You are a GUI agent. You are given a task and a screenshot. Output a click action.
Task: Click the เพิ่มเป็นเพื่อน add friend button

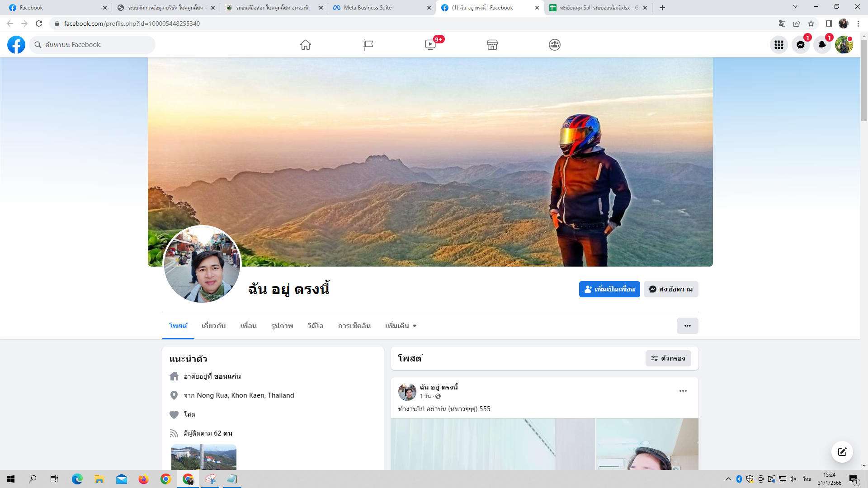609,289
